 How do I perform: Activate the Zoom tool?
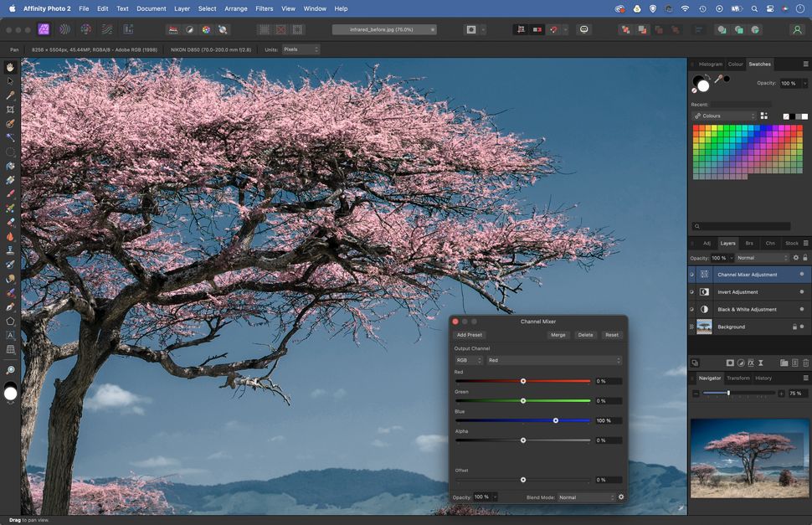(x=10, y=369)
